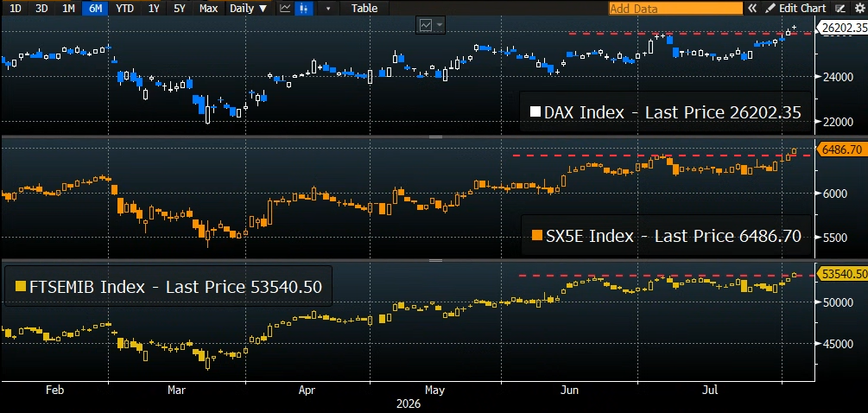This screenshot has width=868, height=413.
Task: Switch to the 1M range
Action: point(68,8)
